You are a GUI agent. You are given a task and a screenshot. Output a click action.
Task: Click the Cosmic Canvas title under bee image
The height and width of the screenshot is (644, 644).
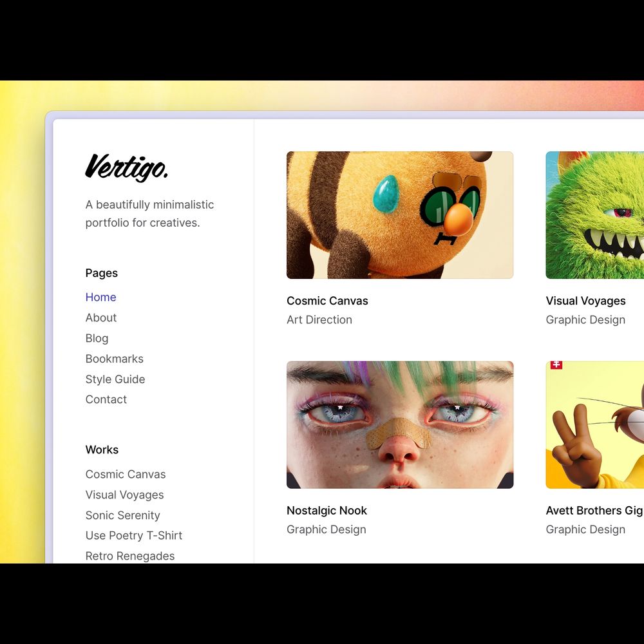tap(327, 301)
